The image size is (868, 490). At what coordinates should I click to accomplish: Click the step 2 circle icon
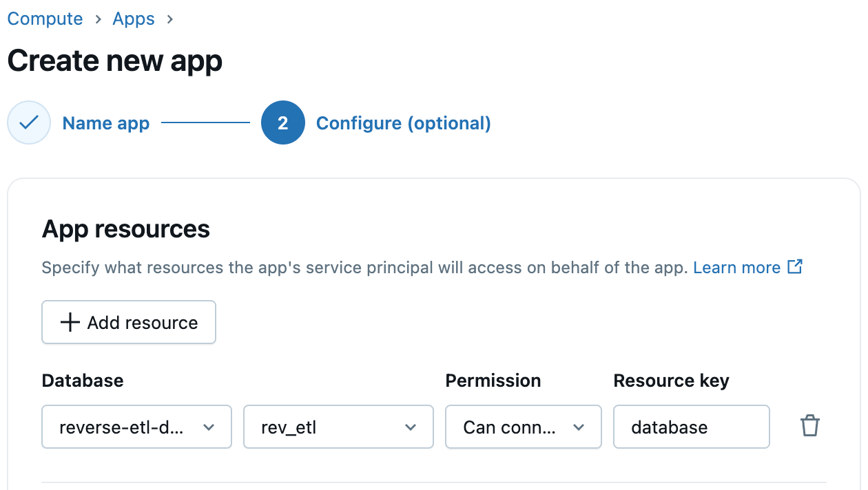(282, 122)
